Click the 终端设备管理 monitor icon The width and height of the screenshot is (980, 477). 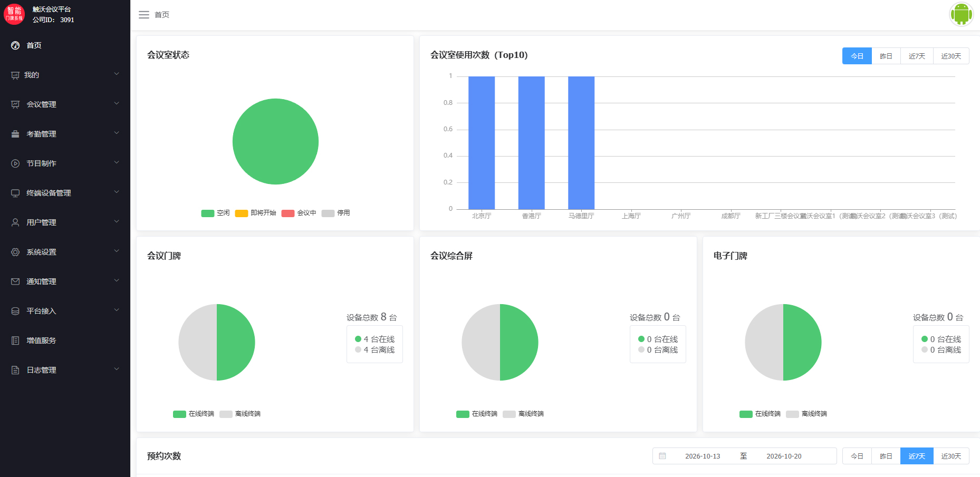[x=15, y=193]
